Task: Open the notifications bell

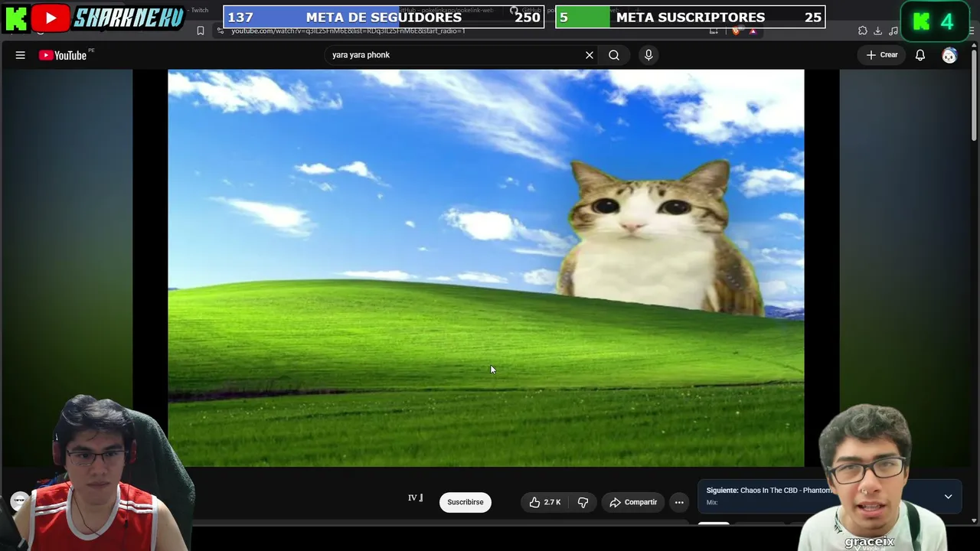Action: [x=920, y=55]
